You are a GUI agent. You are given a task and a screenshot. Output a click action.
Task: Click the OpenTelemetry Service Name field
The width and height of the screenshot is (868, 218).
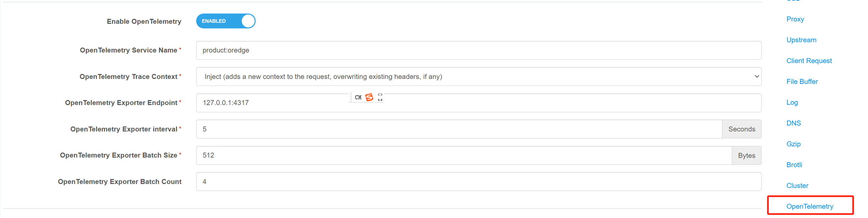pyautogui.click(x=479, y=50)
